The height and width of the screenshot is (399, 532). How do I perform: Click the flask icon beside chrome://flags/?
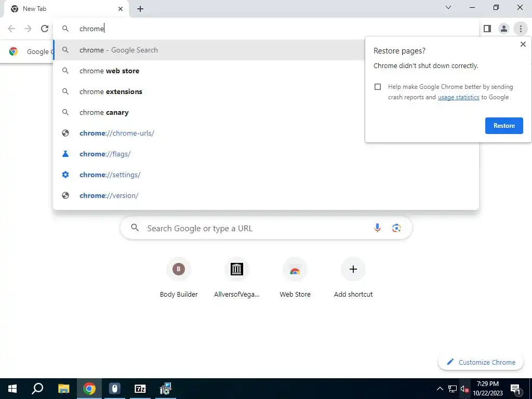(x=65, y=154)
